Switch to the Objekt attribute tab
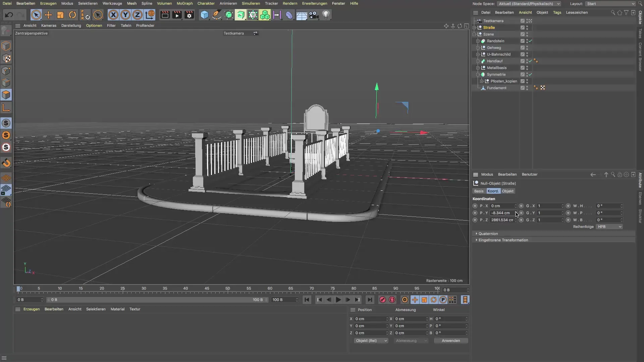 point(507,191)
